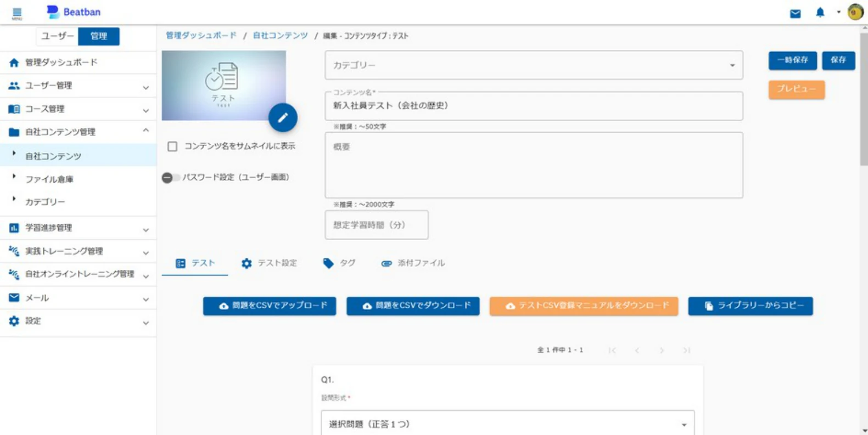
Task: Switch to 管理 mode
Action: [99, 36]
